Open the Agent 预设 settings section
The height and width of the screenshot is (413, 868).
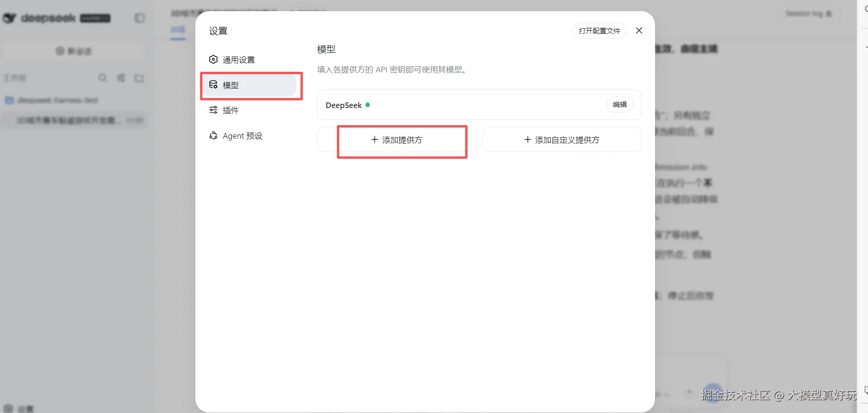251,136
